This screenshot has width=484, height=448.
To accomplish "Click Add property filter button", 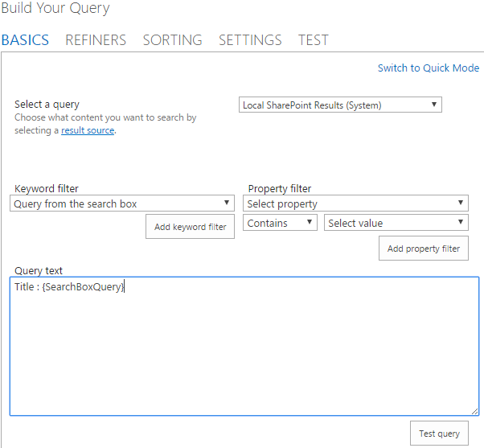I will [424, 249].
